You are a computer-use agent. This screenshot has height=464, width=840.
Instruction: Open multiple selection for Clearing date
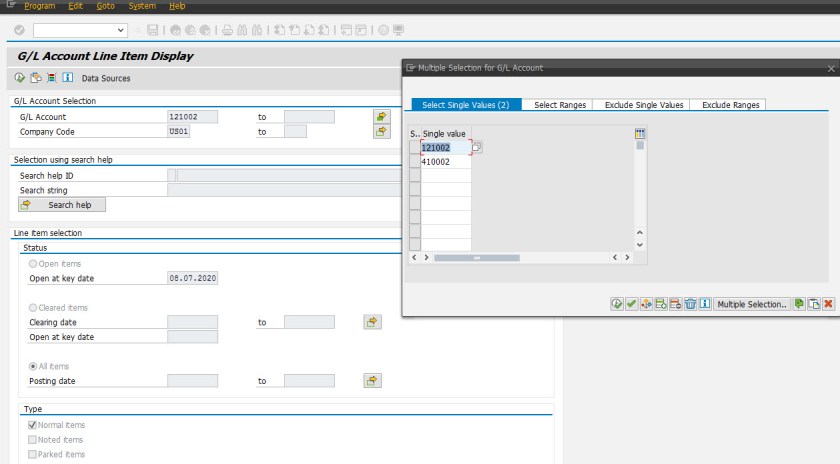372,322
